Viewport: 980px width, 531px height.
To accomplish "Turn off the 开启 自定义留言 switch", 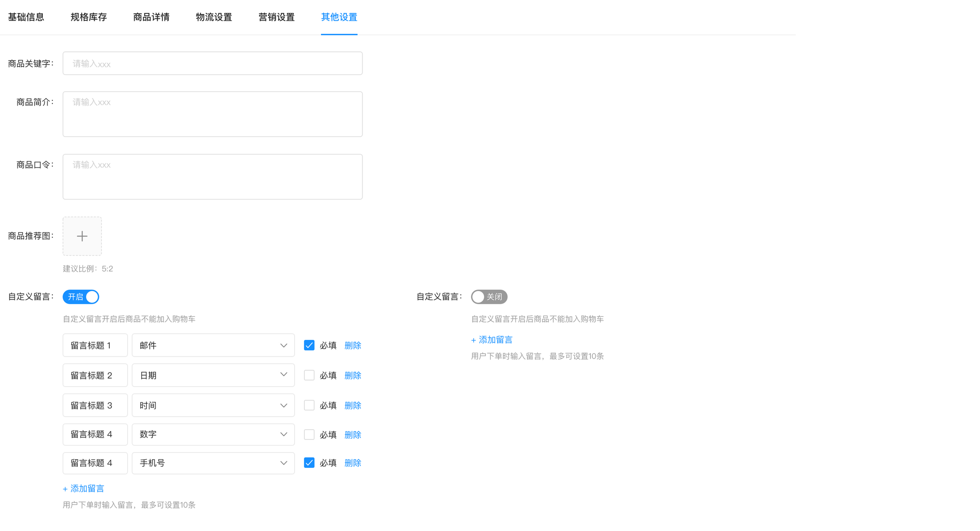I will point(81,297).
